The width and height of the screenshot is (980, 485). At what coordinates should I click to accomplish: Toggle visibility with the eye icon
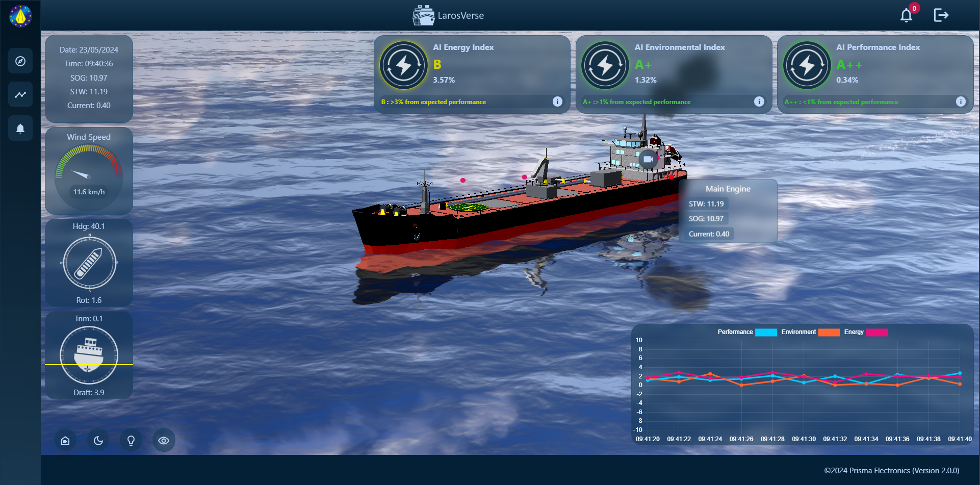click(x=164, y=441)
